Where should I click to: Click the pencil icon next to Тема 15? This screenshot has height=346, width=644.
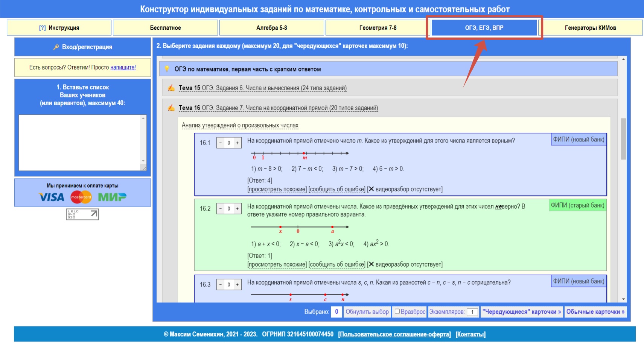[171, 88]
